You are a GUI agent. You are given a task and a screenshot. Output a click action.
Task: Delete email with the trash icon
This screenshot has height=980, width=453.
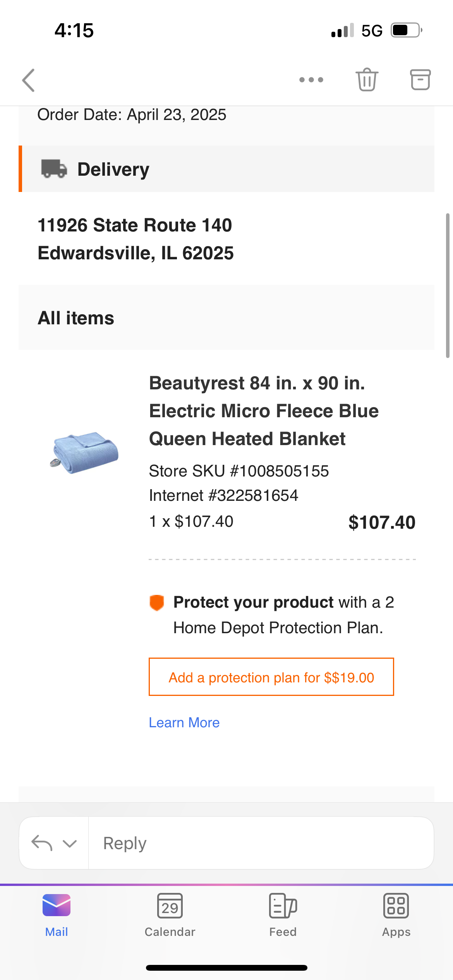click(x=367, y=80)
